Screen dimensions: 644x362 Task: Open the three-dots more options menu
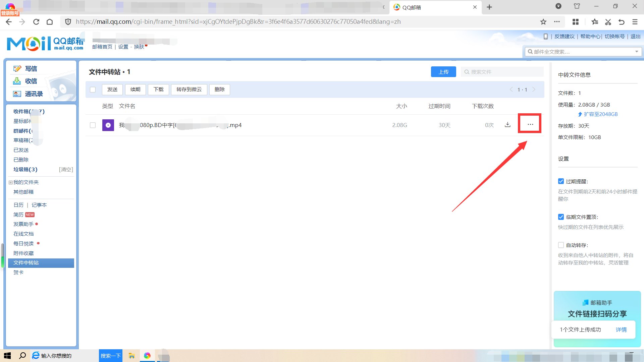pyautogui.click(x=530, y=124)
